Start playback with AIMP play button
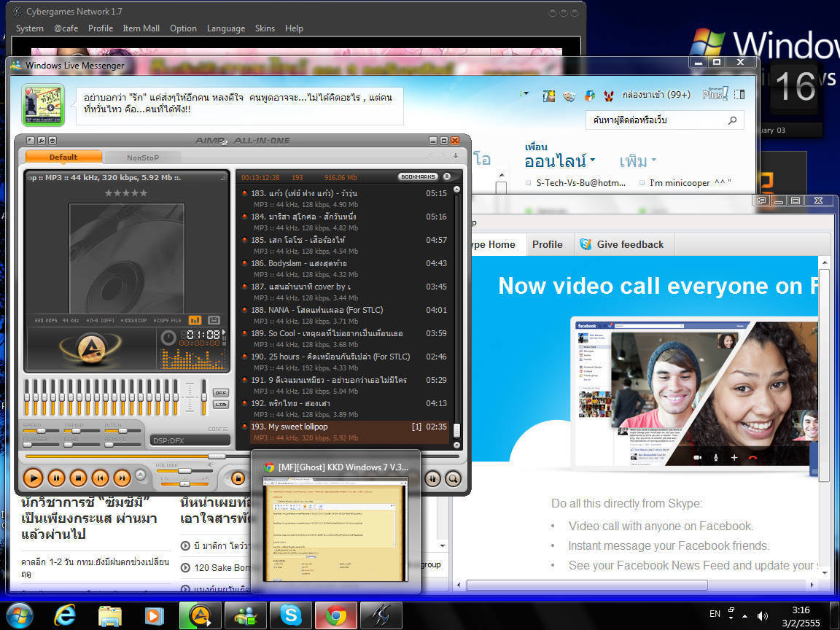This screenshot has width=840, height=630. point(33,478)
